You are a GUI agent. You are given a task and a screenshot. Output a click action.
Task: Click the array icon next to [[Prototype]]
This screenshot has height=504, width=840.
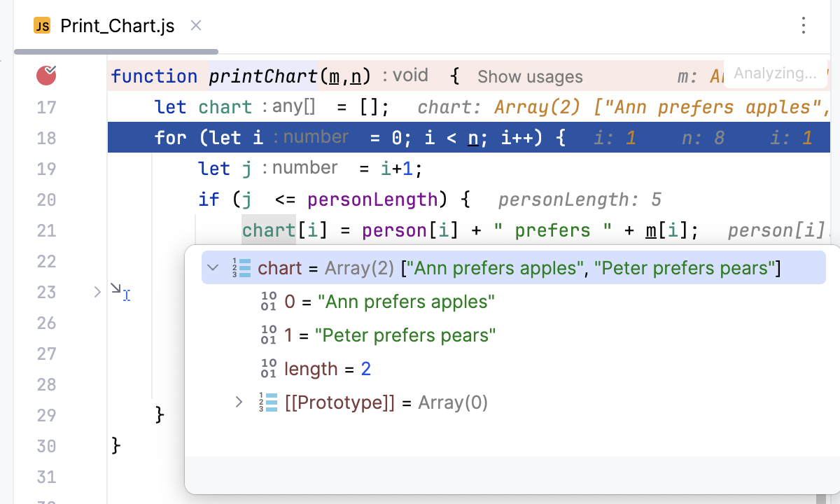(x=268, y=402)
